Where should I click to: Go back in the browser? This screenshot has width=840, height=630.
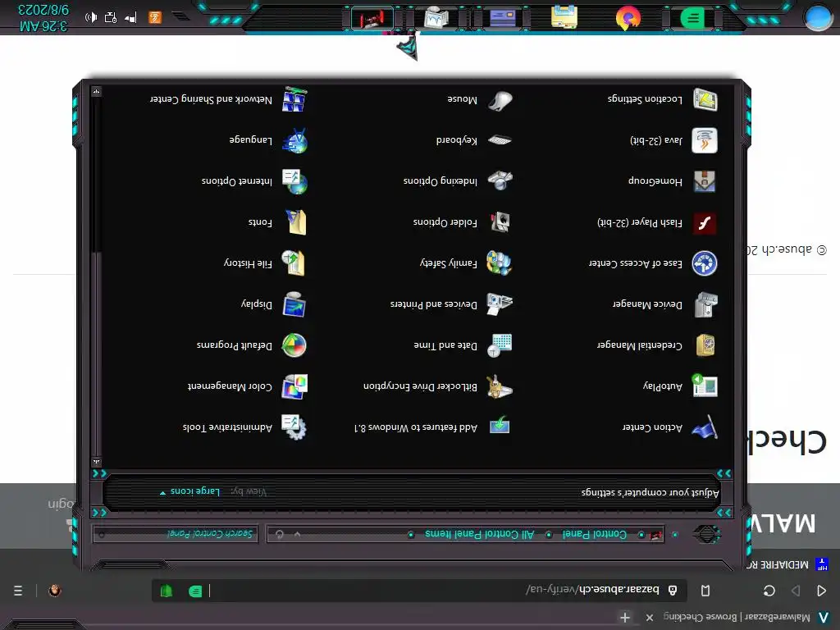click(821, 591)
